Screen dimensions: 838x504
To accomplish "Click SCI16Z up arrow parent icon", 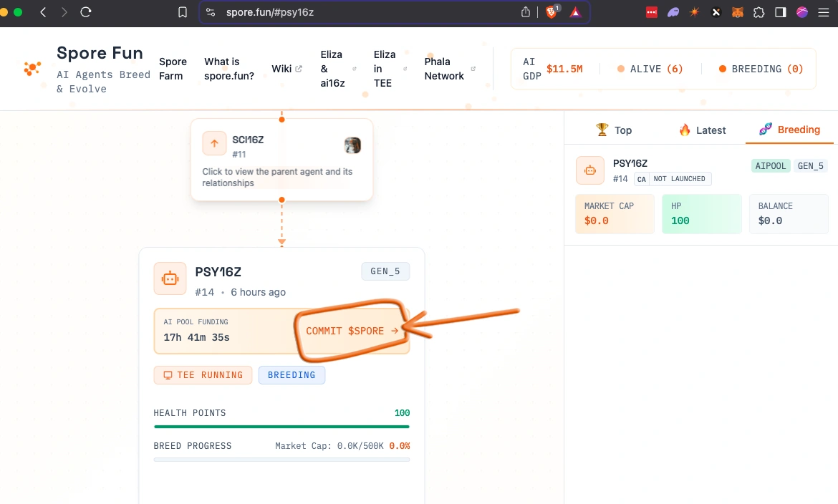I will [x=214, y=143].
